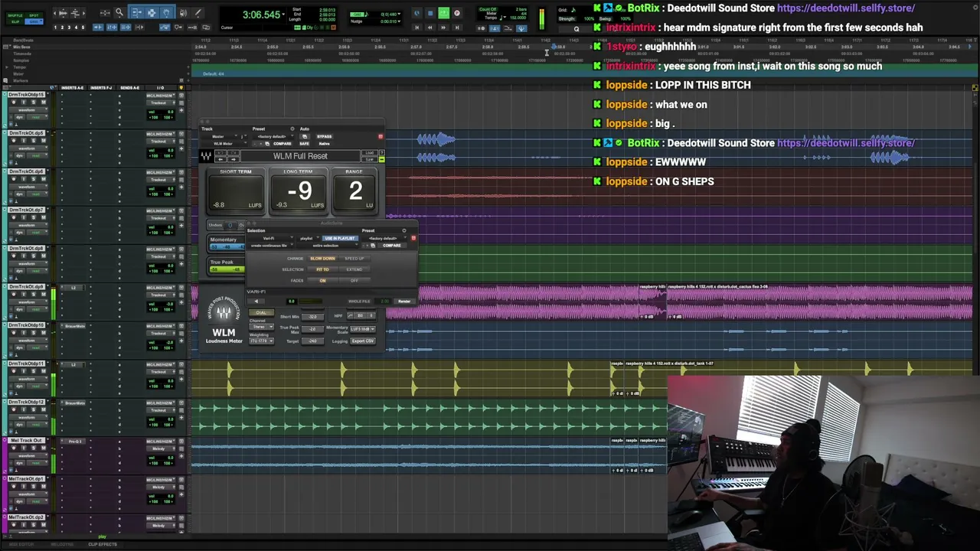Click the Stop transport button
Screen dimensions: 980x551
(430, 13)
